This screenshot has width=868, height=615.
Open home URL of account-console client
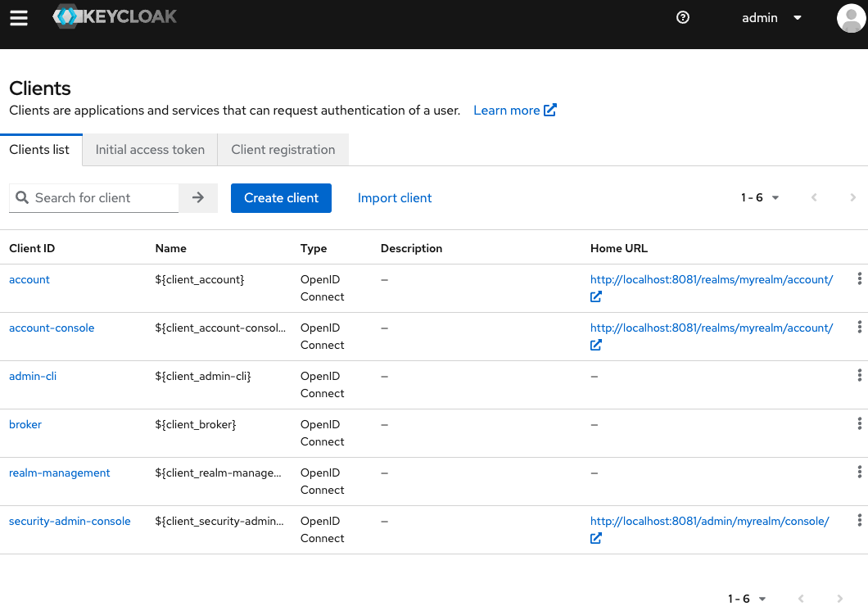tap(712, 328)
